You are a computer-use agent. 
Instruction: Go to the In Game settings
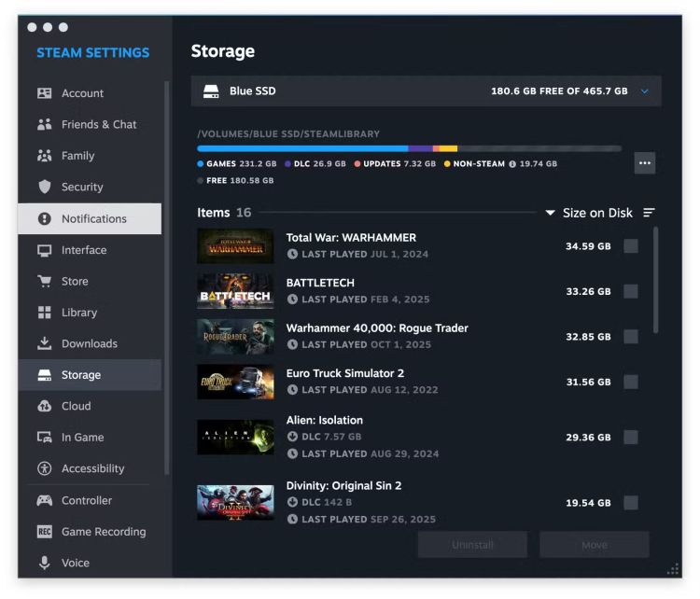pyautogui.click(x=82, y=438)
